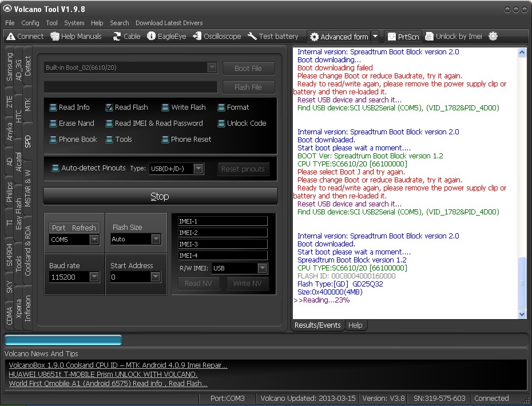The width and height of the screenshot is (532, 406).
Task: Open the Start Address dropdown
Action: (x=155, y=277)
